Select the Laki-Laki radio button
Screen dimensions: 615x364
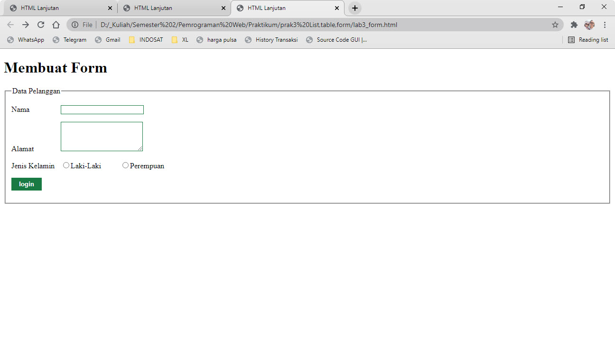tap(66, 165)
